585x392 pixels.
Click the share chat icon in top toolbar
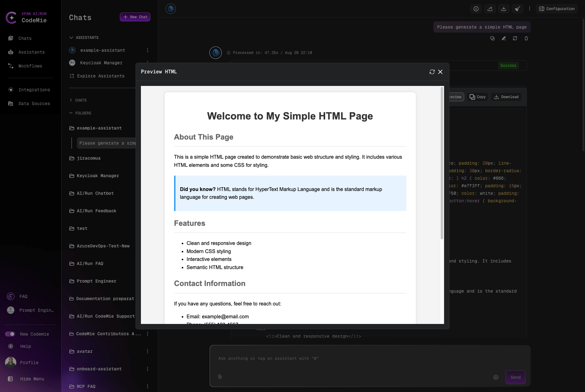point(490,9)
